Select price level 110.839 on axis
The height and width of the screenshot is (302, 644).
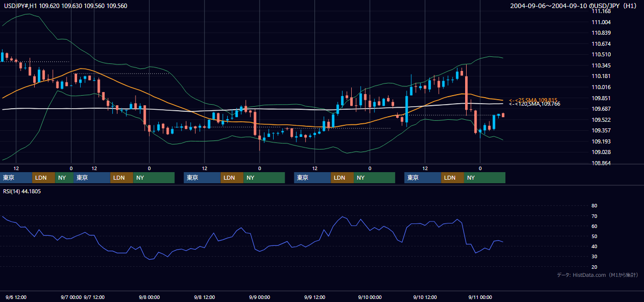[x=601, y=33]
